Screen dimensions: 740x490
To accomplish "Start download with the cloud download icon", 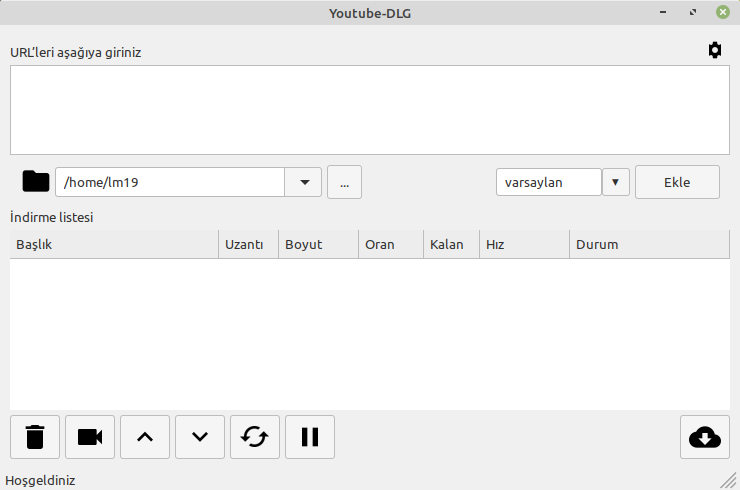I will [x=705, y=437].
